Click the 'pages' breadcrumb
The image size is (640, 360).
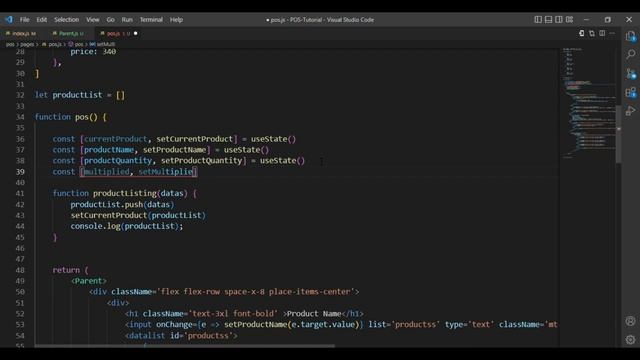[x=27, y=44]
